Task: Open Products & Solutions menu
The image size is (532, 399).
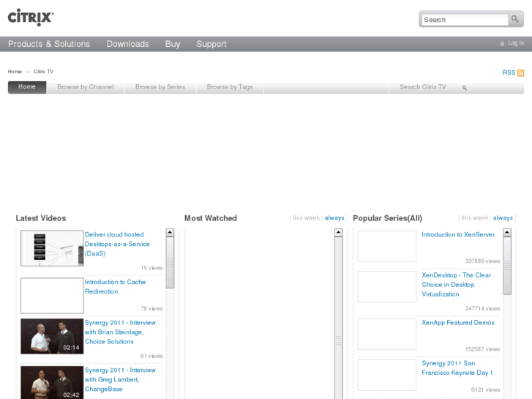Action: pyautogui.click(x=49, y=44)
